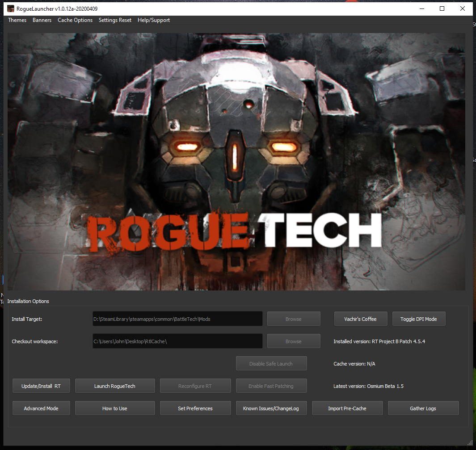Open the How to Use guide
476x450 pixels.
[115, 408]
